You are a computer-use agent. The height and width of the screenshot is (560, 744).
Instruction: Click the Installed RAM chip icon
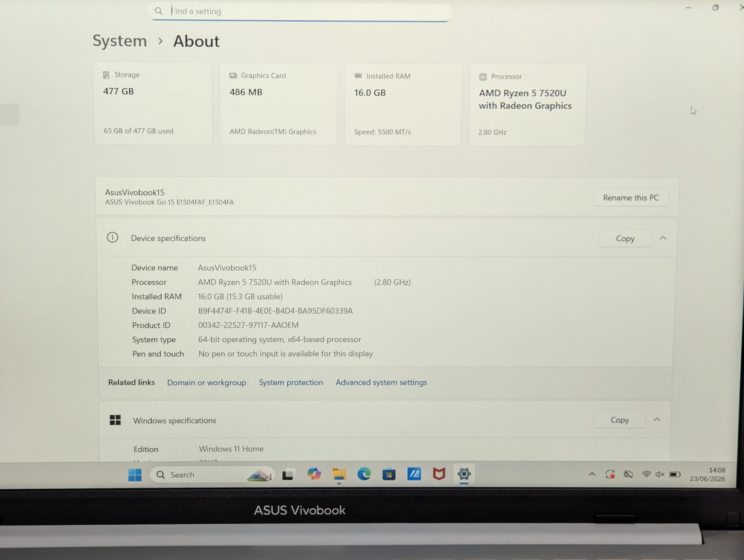click(x=358, y=76)
